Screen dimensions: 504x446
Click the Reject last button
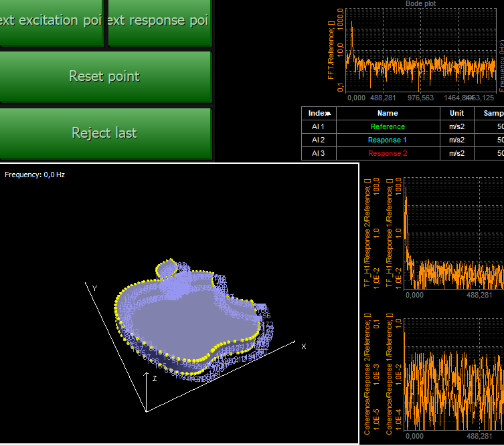[x=105, y=133]
